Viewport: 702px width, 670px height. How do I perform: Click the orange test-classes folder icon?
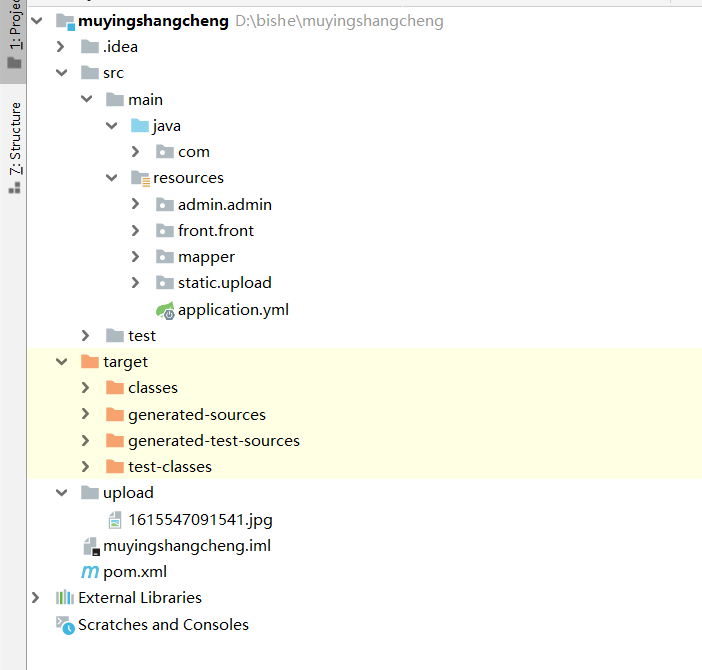[115, 466]
